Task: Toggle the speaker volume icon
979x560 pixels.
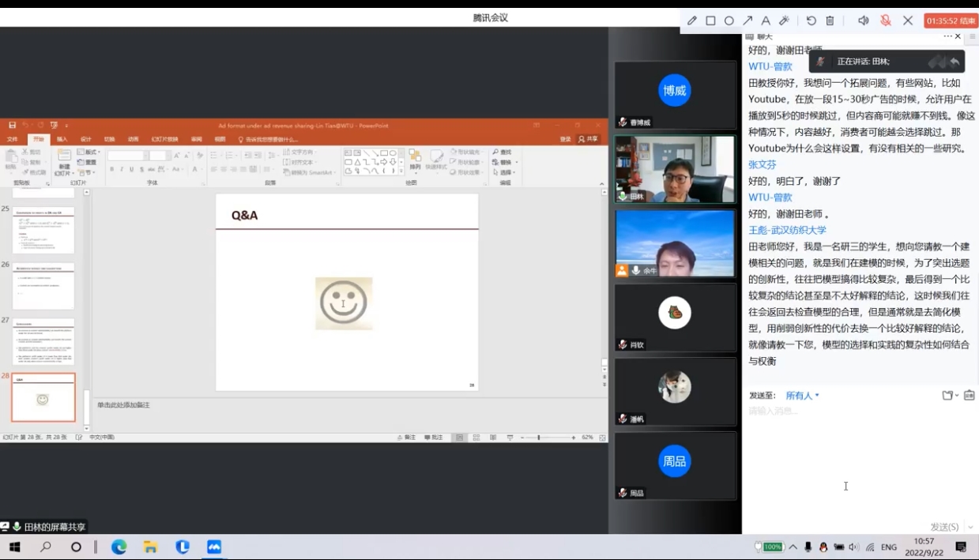Action: click(864, 21)
